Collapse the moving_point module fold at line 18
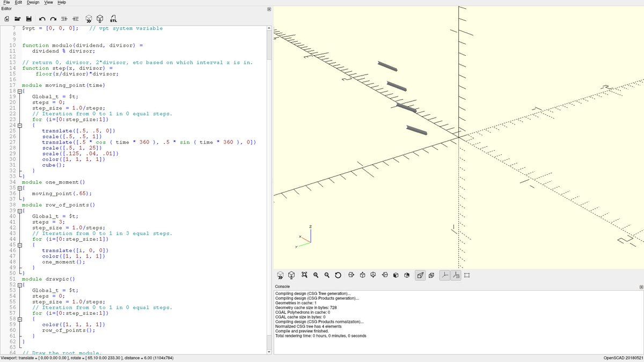The height and width of the screenshot is (362, 644). coord(20,91)
